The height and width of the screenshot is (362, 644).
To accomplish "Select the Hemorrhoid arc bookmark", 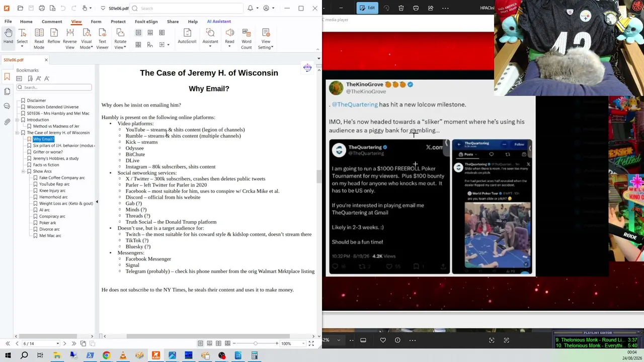I will tap(53, 197).
